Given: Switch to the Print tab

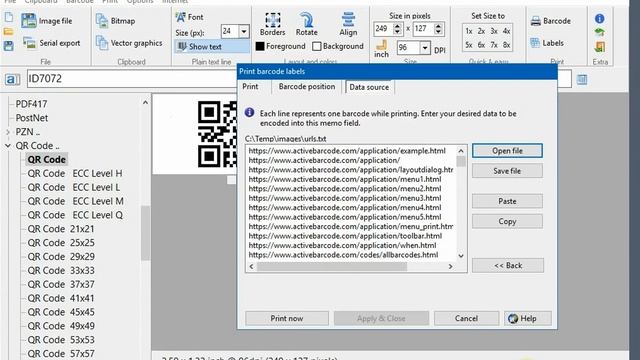Looking at the screenshot, I should [250, 87].
